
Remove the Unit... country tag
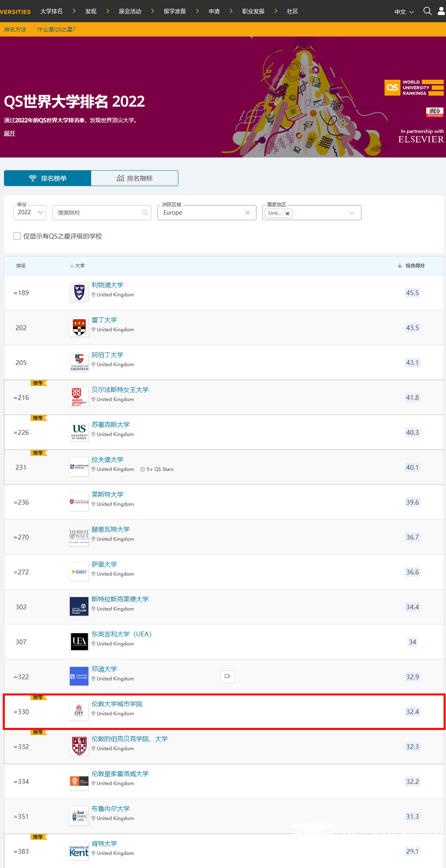(287, 213)
